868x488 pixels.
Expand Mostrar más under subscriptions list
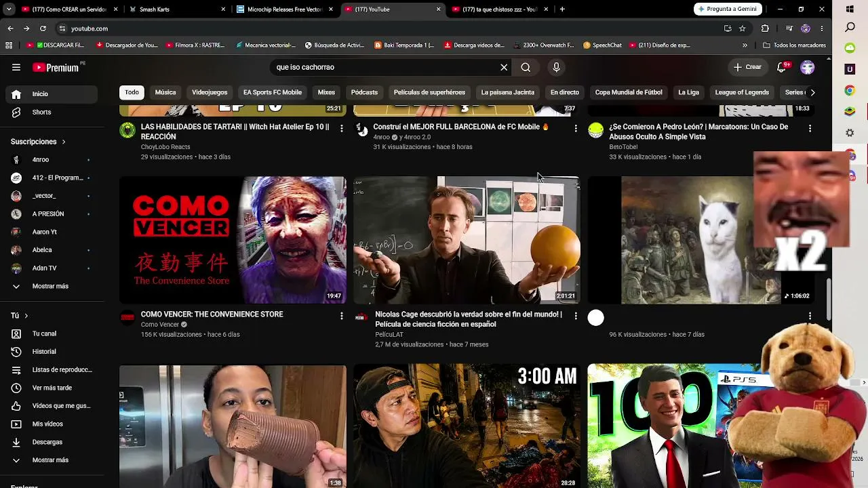click(49, 286)
